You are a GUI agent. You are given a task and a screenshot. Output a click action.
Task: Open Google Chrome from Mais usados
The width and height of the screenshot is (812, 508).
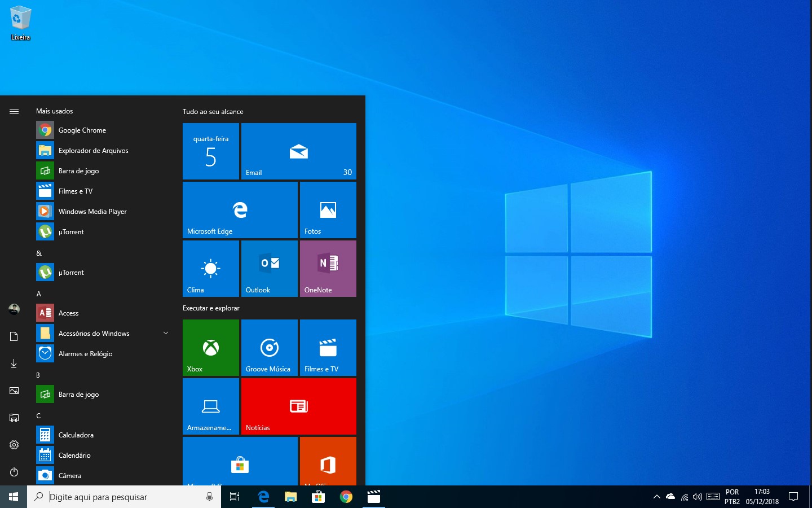(x=104, y=130)
